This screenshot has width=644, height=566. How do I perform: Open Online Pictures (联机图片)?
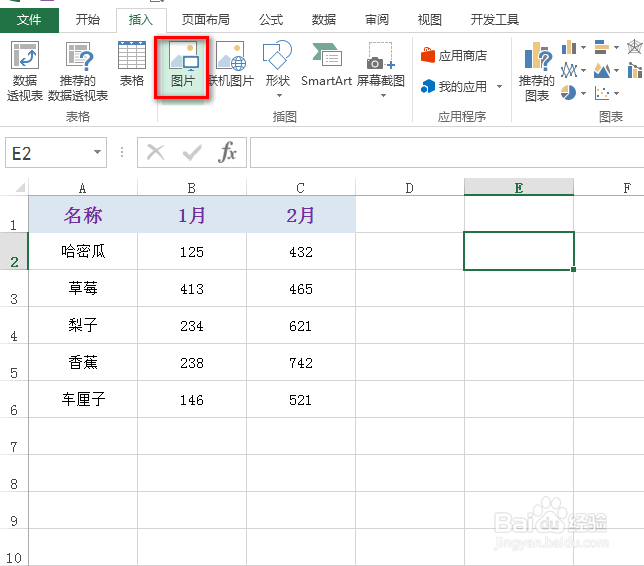point(231,64)
